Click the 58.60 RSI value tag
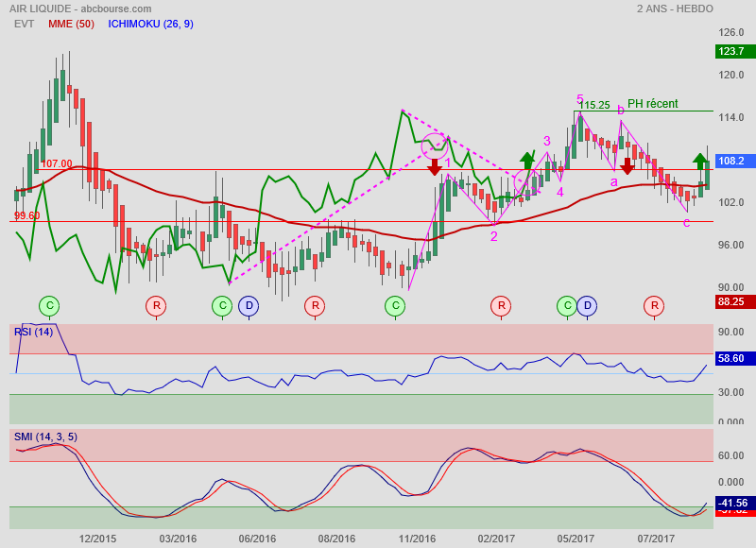This screenshot has width=756, height=548. pyautogui.click(x=732, y=359)
